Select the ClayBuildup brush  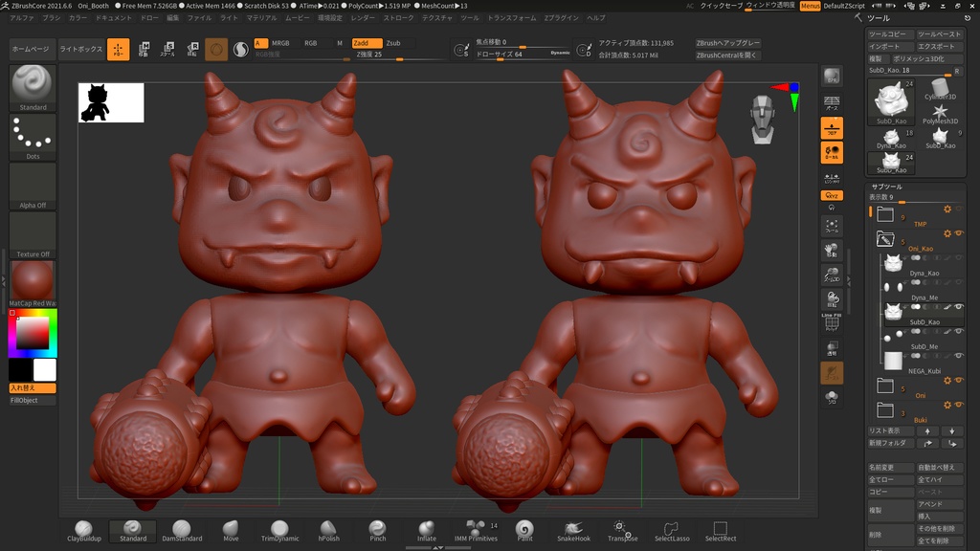[84, 531]
